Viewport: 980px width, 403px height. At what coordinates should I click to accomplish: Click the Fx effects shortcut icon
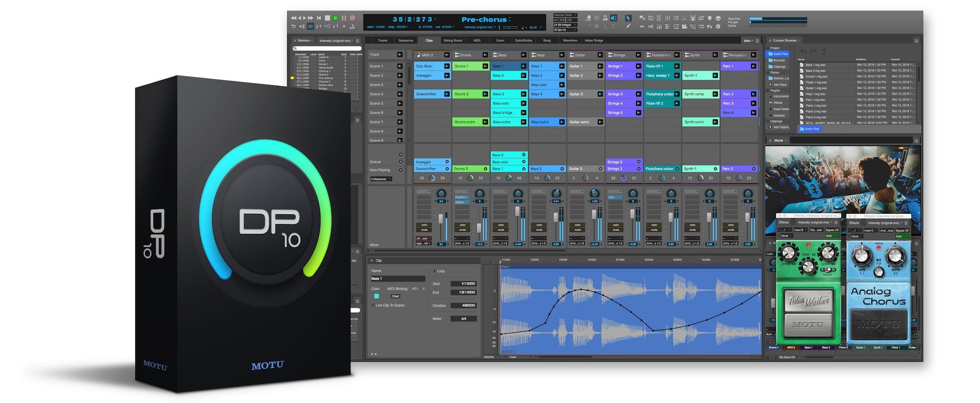[x=710, y=26]
